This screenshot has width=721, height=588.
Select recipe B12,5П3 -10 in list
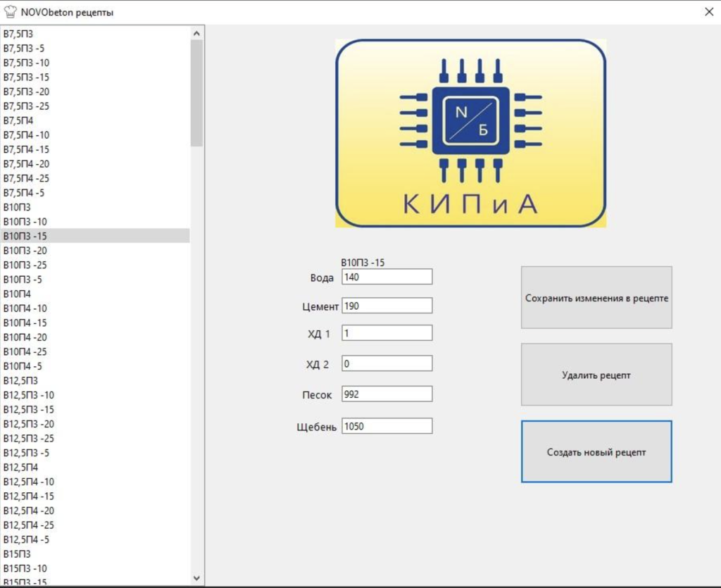[29, 395]
